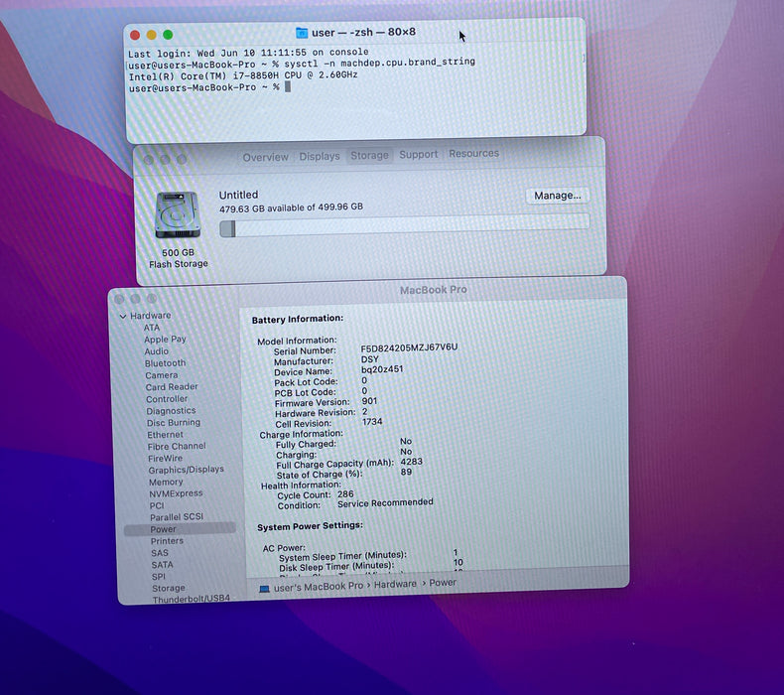
Task: Close the Terminal window with red button
Action: click(x=135, y=35)
